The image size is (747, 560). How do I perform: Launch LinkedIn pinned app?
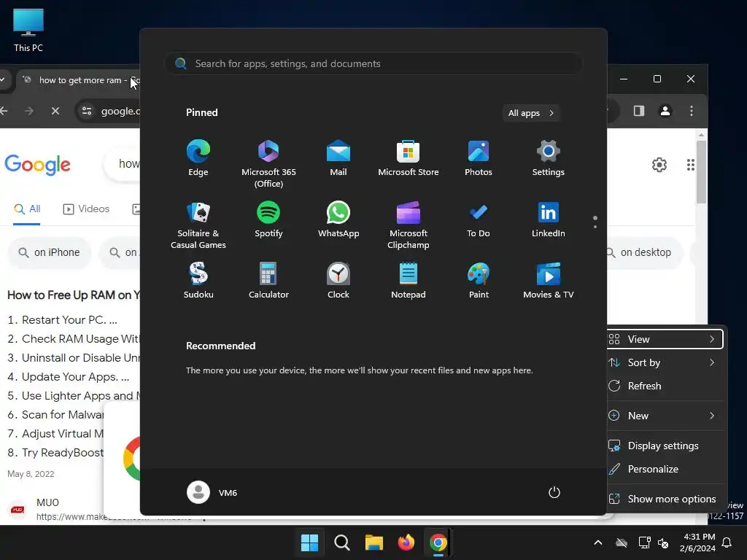pos(549,219)
